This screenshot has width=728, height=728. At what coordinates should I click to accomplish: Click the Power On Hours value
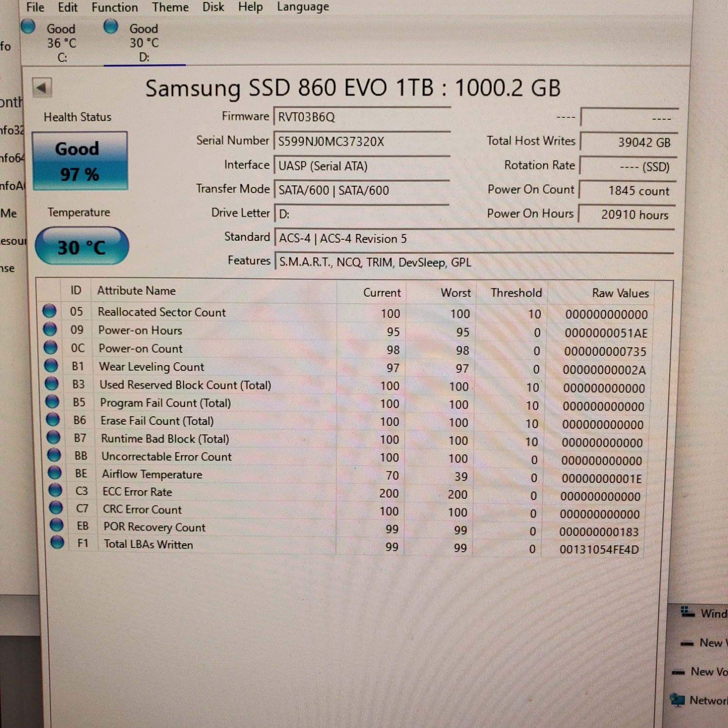pyautogui.click(x=627, y=215)
